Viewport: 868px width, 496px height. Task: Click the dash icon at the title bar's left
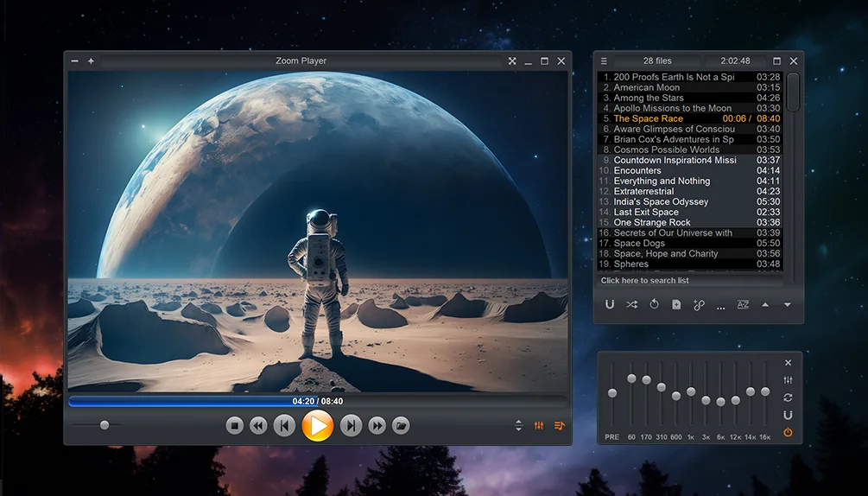[75, 60]
